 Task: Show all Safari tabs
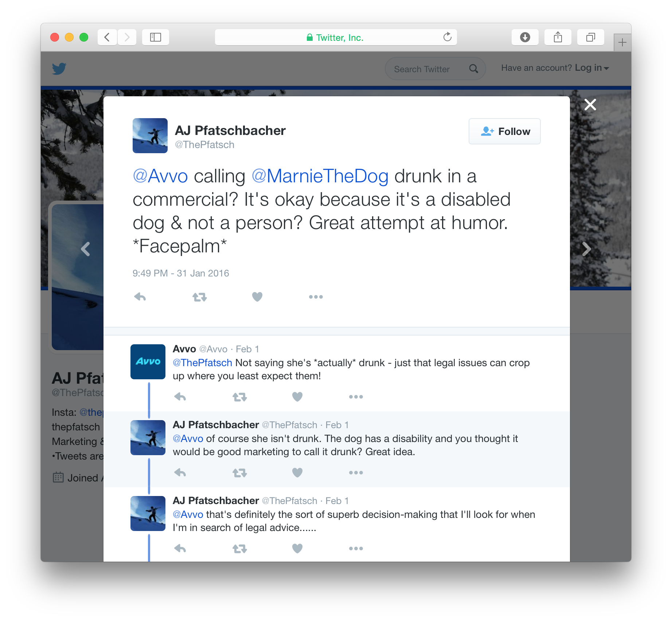tap(590, 37)
